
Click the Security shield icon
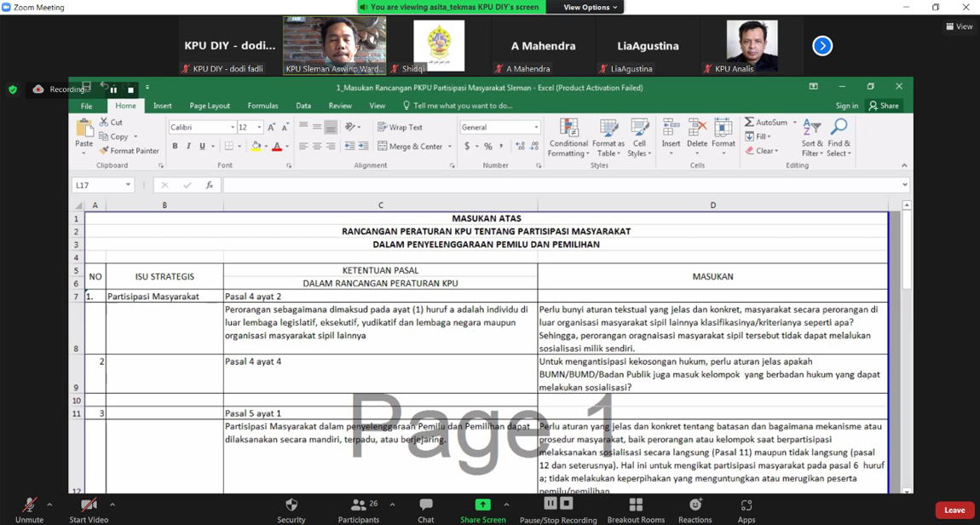pyautogui.click(x=291, y=505)
